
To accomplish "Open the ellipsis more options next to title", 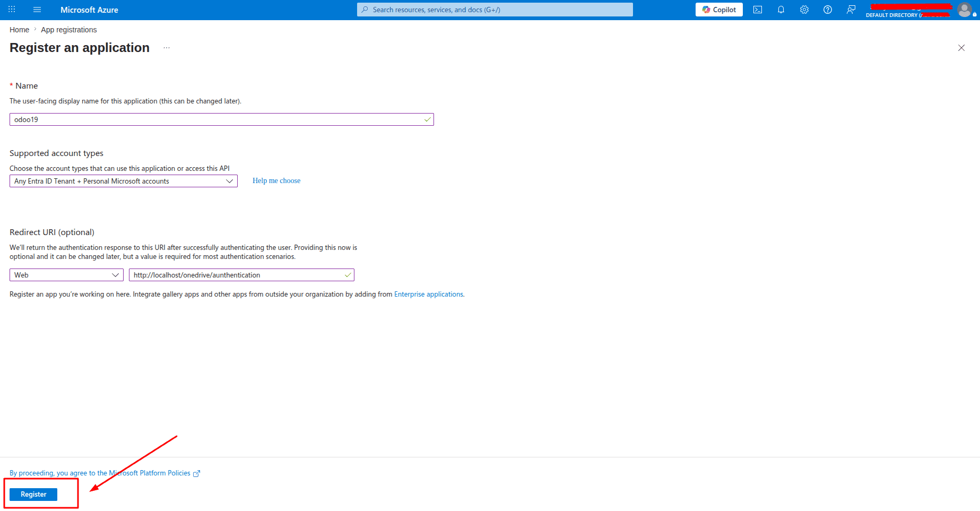I will [x=167, y=48].
